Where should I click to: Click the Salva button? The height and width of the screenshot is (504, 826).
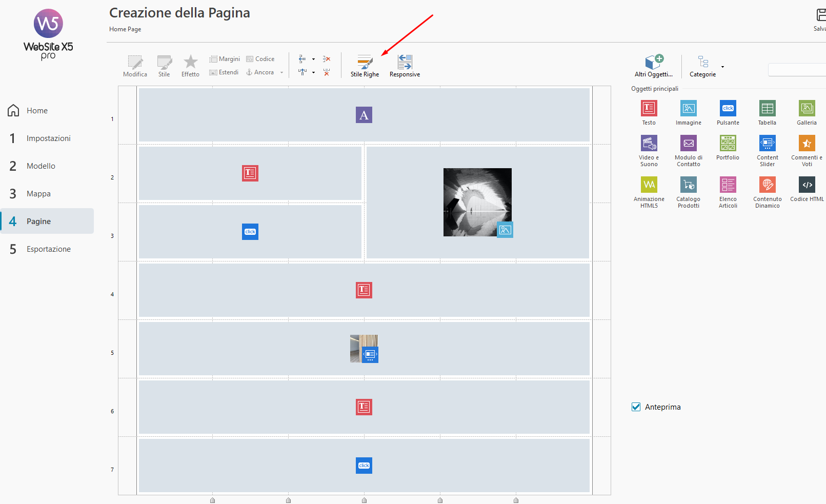coord(819,19)
